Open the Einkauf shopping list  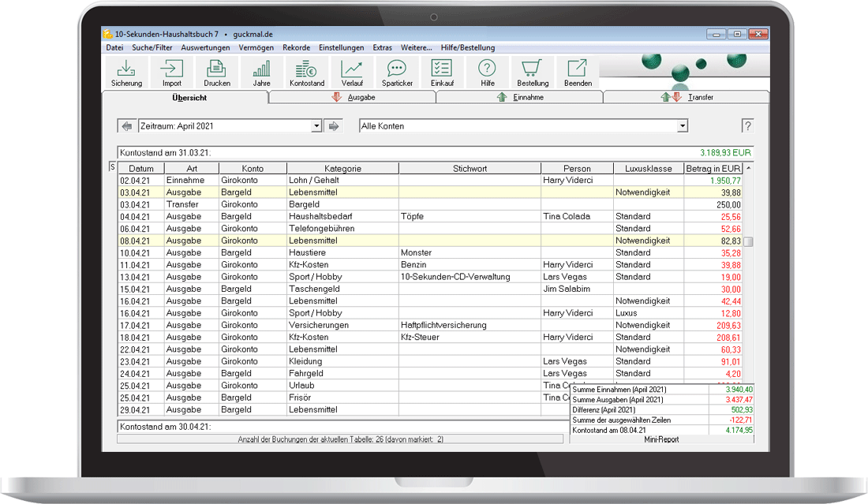442,73
